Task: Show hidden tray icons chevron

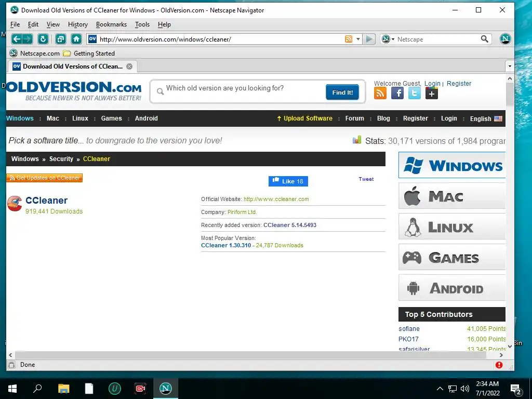Action: tap(440, 389)
